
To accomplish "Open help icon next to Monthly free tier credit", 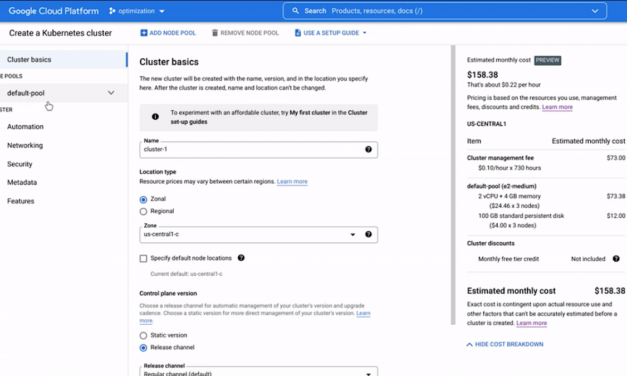I will pyautogui.click(x=616, y=259).
